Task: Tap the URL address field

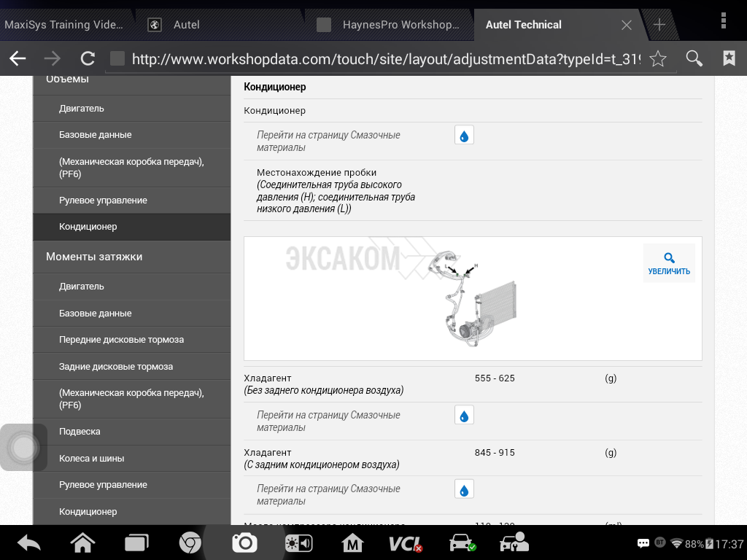Action: coord(385,59)
